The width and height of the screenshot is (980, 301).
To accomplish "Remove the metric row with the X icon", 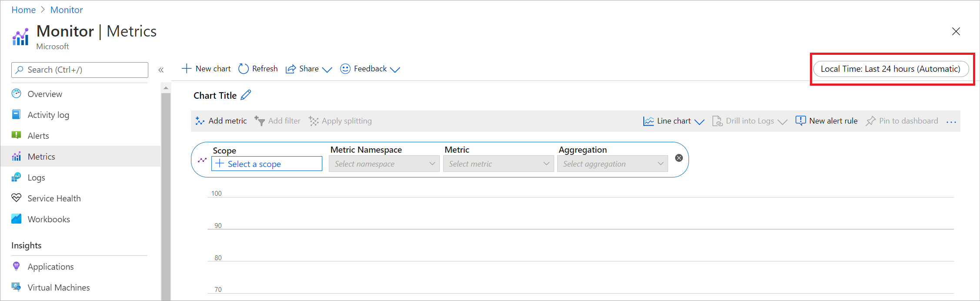I will point(679,158).
